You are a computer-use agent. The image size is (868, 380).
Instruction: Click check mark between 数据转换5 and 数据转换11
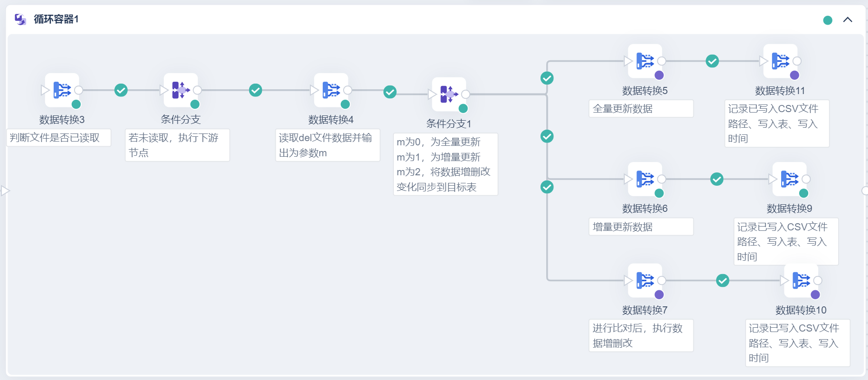point(712,61)
